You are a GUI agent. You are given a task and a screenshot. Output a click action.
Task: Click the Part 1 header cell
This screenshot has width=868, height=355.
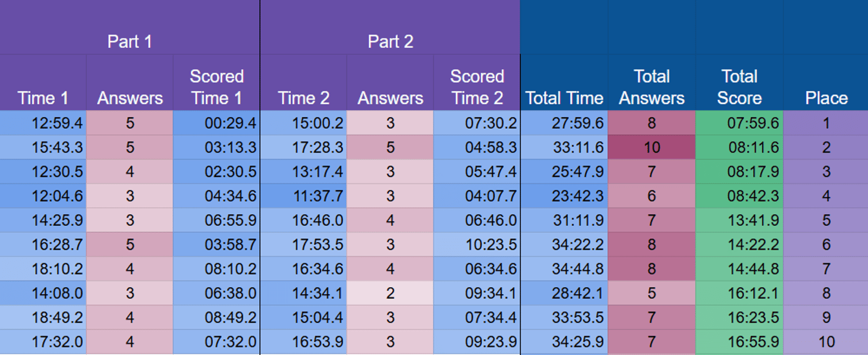pyautogui.click(x=130, y=41)
